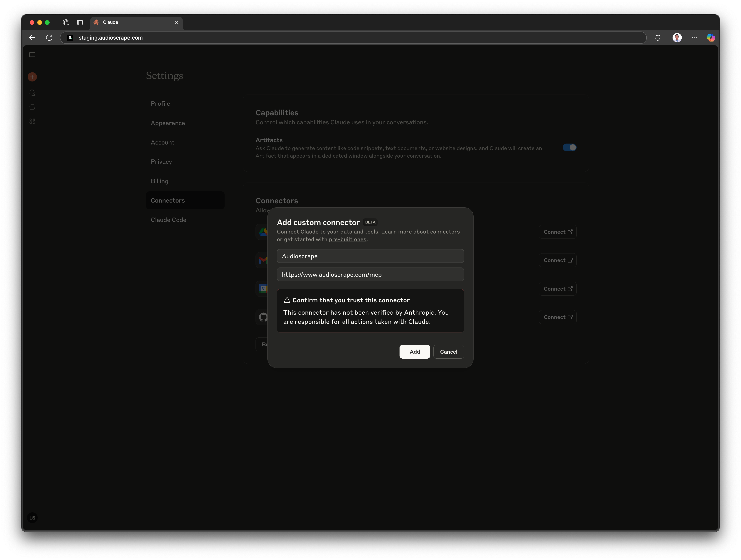741x560 pixels.
Task: Open a new browser tab
Action: 191,22
